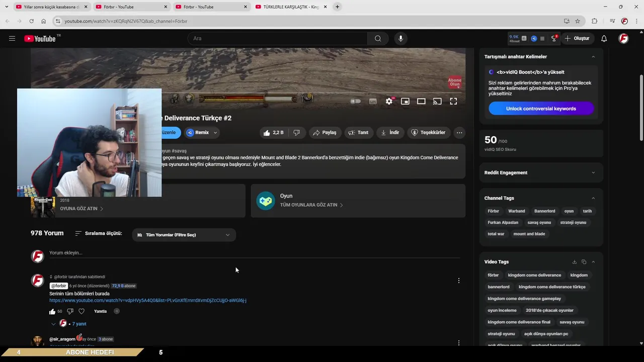
Task: Expand the Reddit Engagement section
Action: 593,172
